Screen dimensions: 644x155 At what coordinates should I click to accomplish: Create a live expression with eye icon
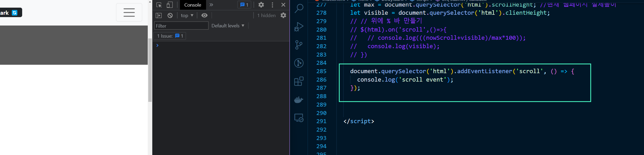tap(204, 16)
